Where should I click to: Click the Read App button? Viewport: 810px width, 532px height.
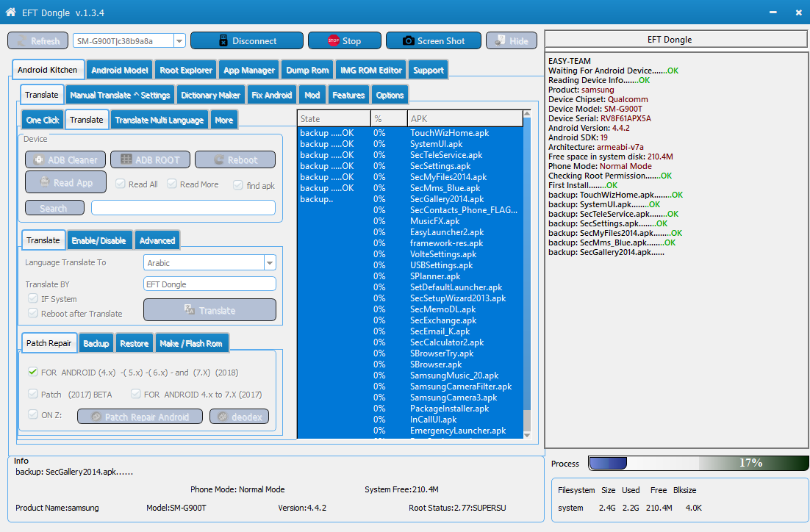coord(65,182)
